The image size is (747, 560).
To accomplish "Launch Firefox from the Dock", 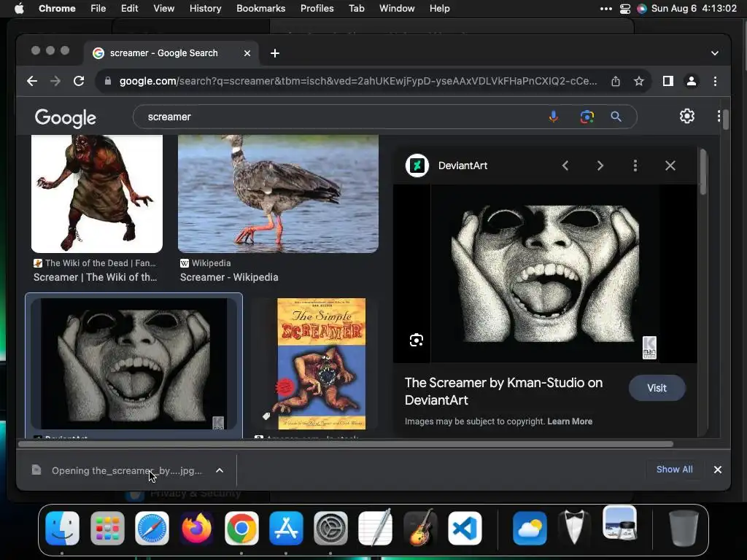I will 197,528.
